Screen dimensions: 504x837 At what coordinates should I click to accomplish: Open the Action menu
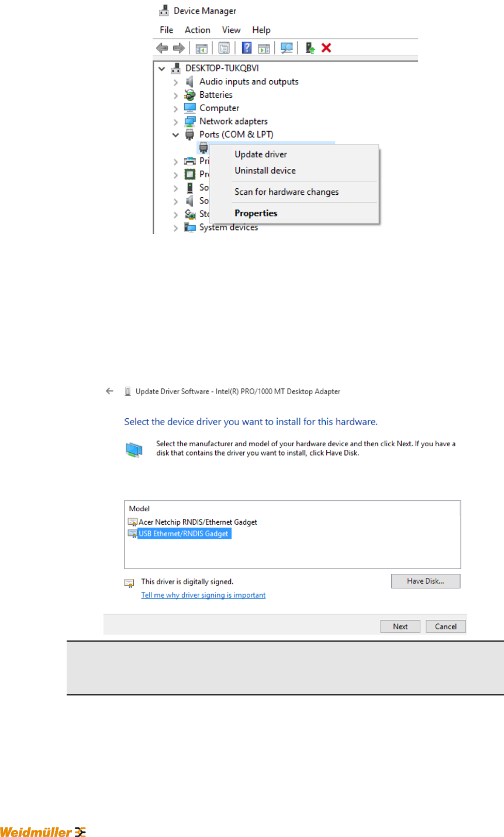click(x=198, y=30)
